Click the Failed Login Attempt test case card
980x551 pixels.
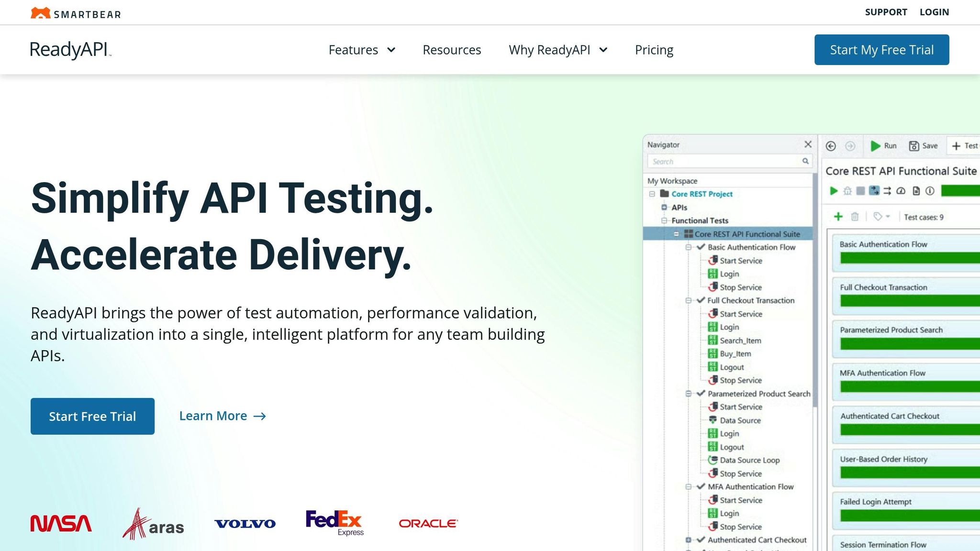click(906, 510)
